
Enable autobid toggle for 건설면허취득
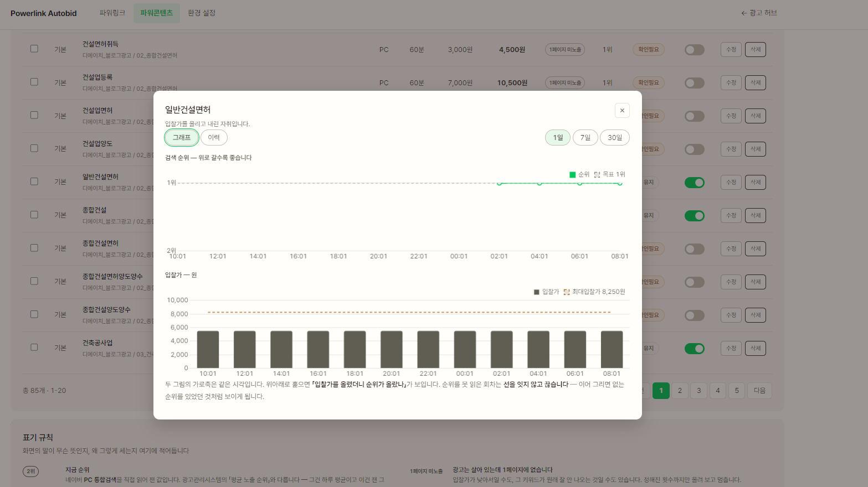point(695,50)
